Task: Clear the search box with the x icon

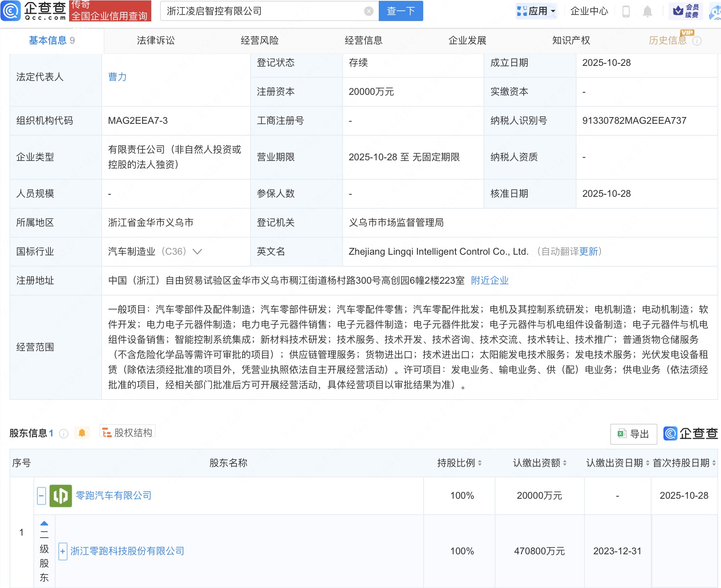Action: coord(369,11)
